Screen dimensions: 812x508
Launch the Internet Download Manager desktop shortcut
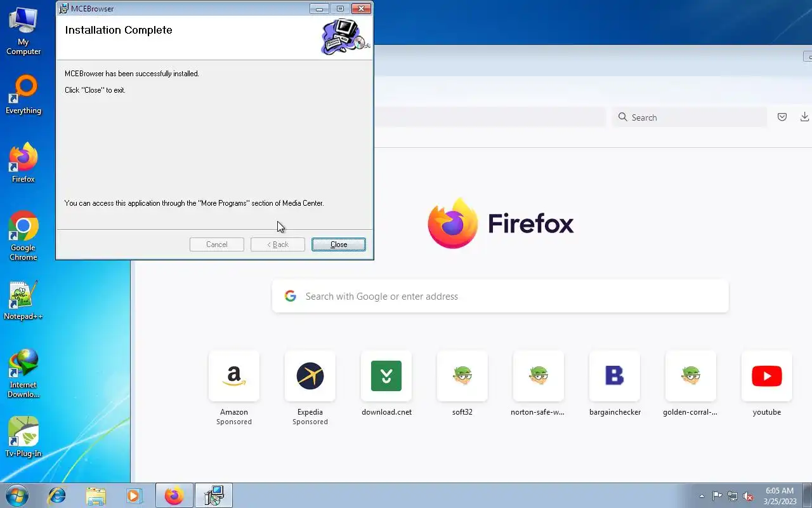[23, 373]
